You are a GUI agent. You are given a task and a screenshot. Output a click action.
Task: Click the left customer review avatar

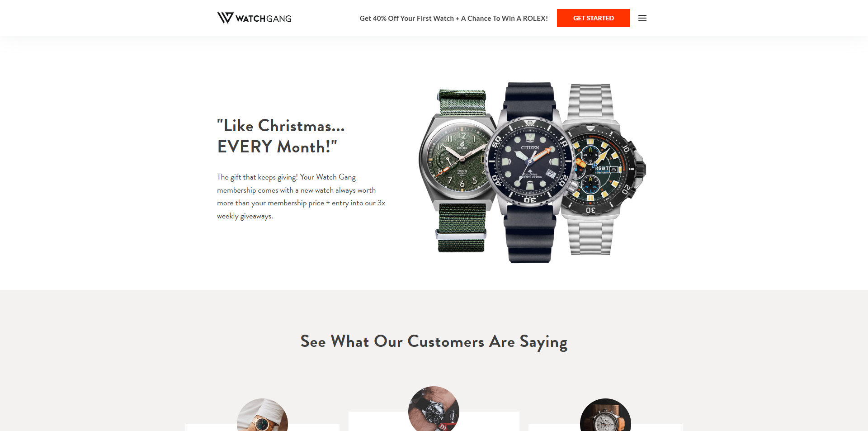pos(262,415)
